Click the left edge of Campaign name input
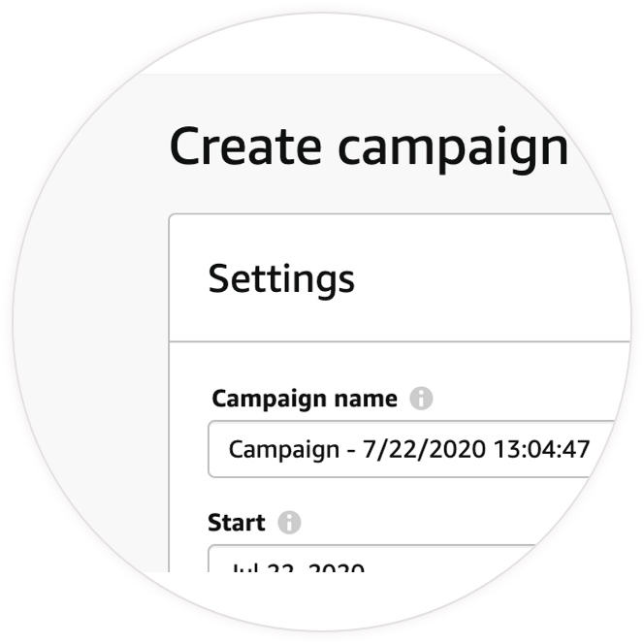Screen dimensions: 644x644 click(215, 449)
